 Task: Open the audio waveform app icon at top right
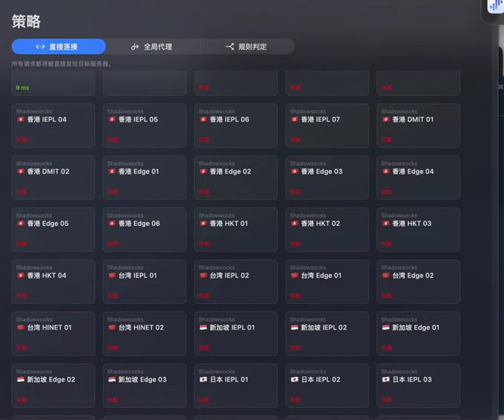(x=495, y=6)
